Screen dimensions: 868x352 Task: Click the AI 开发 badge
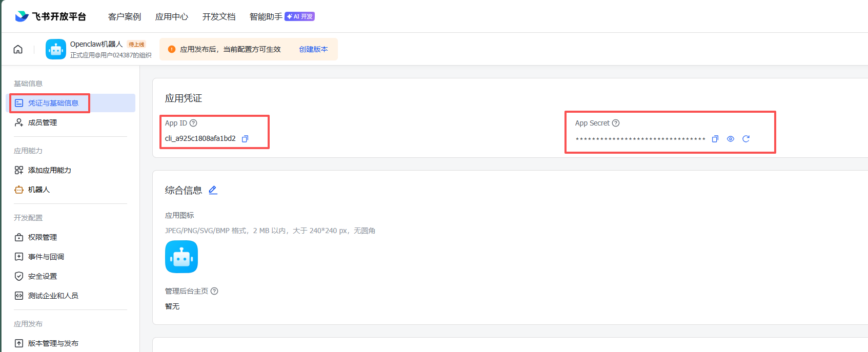pos(299,16)
